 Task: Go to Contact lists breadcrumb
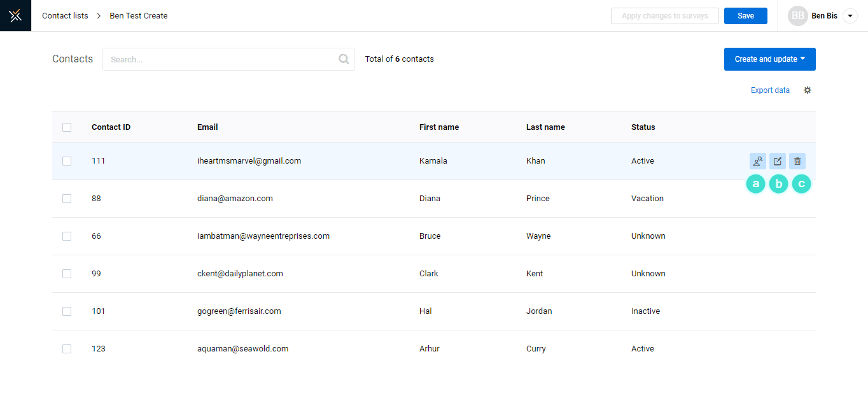(65, 16)
